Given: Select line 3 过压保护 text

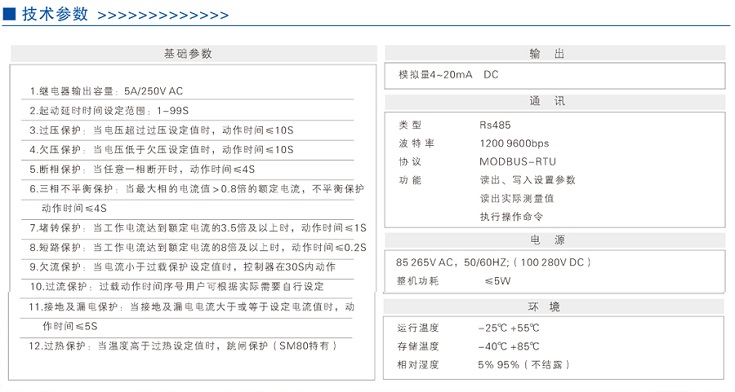Looking at the screenshot, I should click(161, 130).
